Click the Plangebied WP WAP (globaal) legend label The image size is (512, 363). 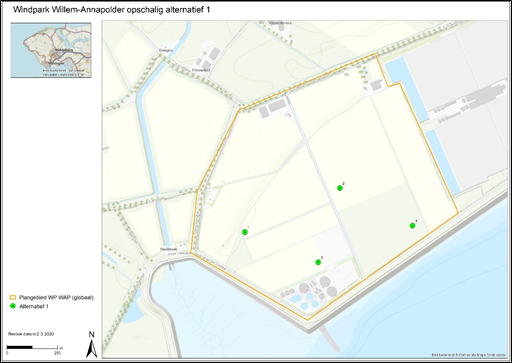click(56, 297)
